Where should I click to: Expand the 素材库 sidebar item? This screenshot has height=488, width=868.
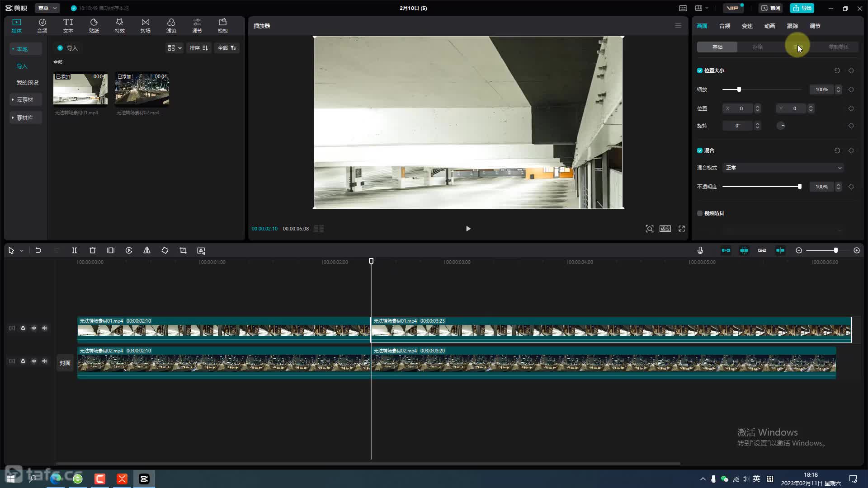click(25, 117)
